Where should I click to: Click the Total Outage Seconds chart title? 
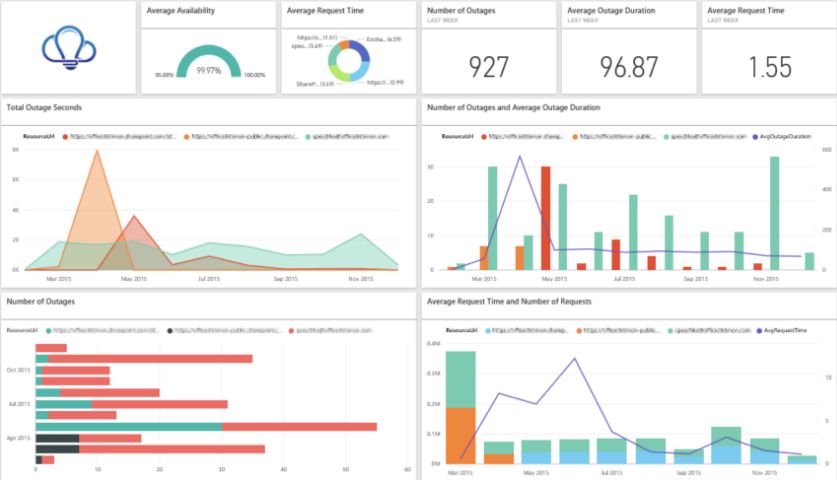(44, 107)
